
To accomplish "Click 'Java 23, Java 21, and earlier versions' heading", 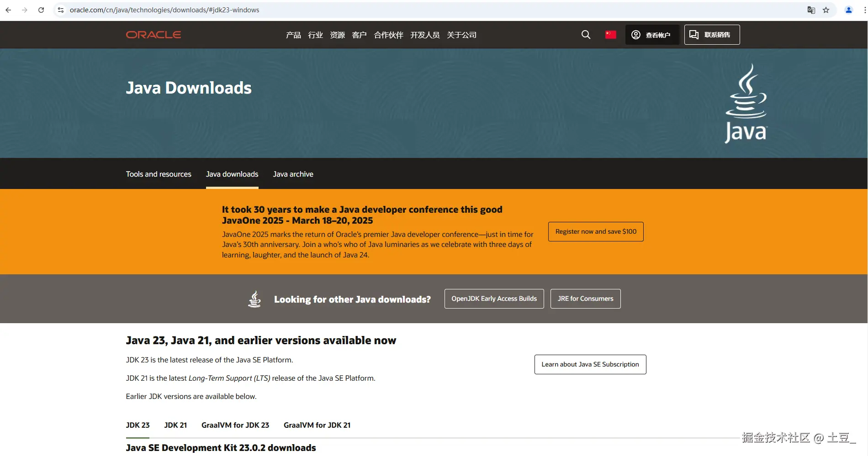I will coord(261,341).
